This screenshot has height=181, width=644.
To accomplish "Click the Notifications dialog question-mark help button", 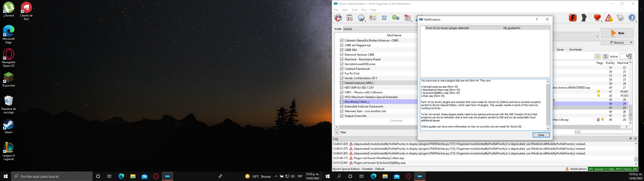I will tap(537, 19).
